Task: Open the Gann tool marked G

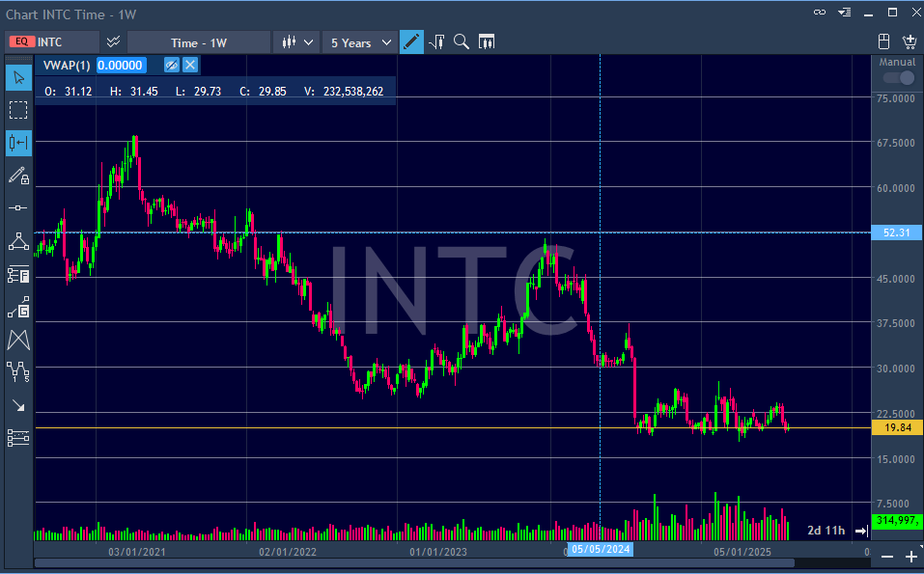Action: (x=19, y=308)
